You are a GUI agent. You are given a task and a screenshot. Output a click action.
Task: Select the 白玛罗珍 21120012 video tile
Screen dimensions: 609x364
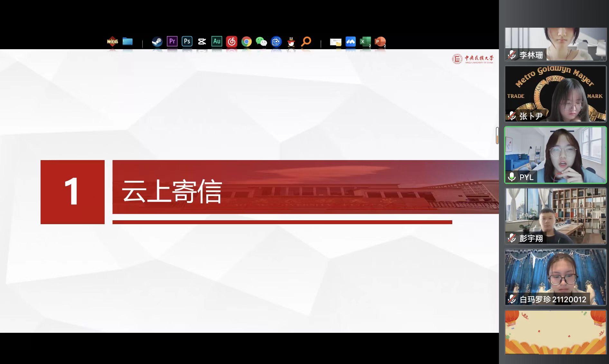point(556,277)
